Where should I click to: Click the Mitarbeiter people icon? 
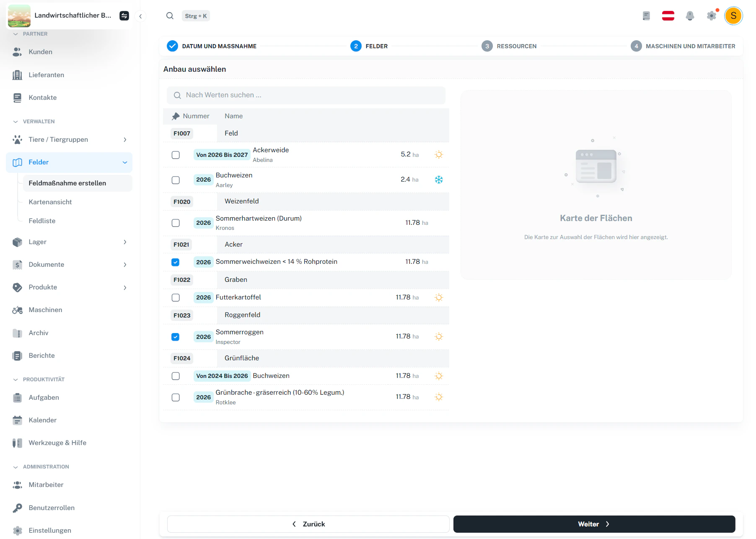[17, 485]
